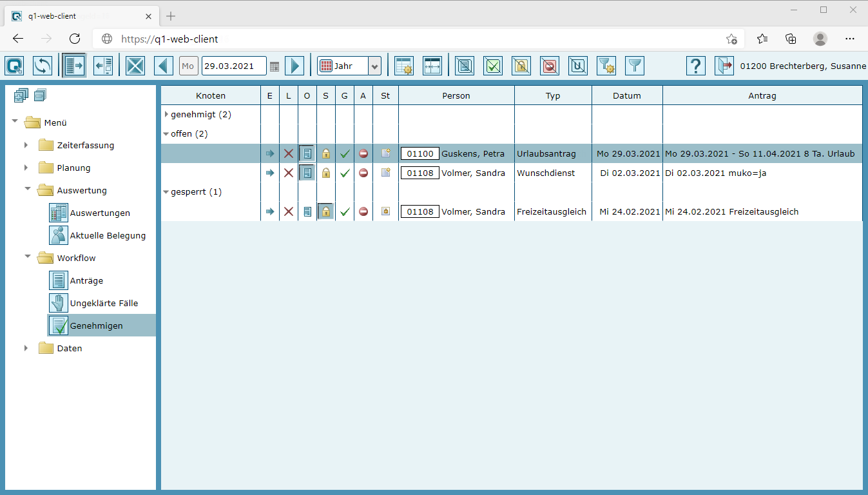Click red reject icon for Wunschdienst row
The width and height of the screenshot is (868, 495).
[363, 173]
